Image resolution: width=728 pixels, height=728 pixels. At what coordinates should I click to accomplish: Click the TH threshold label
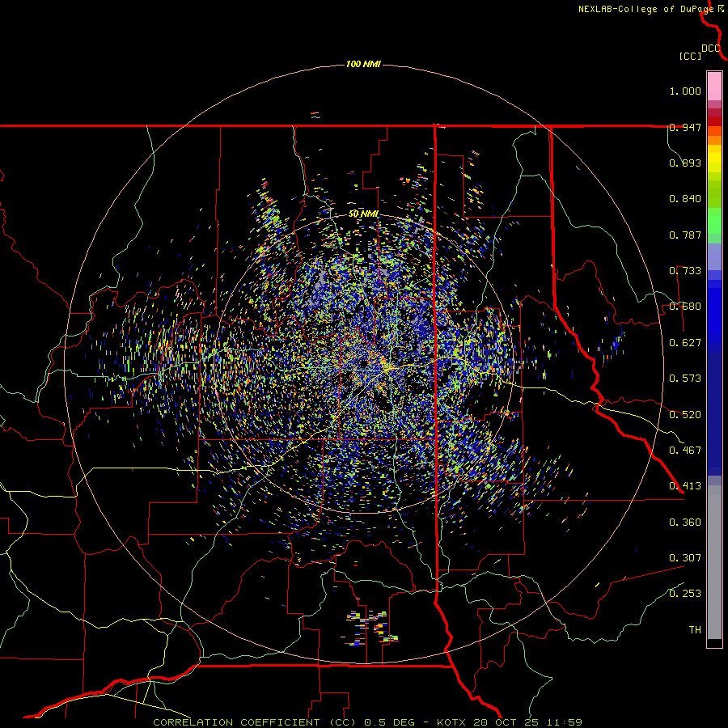pos(695,630)
